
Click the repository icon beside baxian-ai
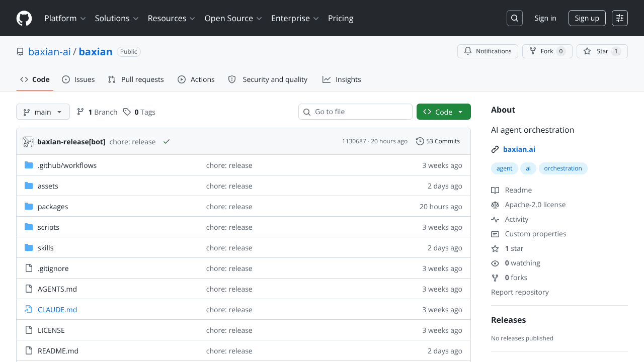[x=20, y=52]
